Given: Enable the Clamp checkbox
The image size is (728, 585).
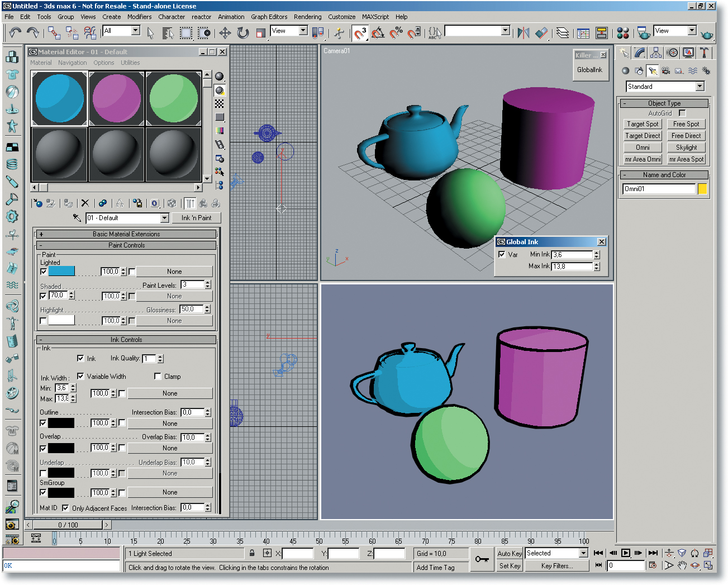Looking at the screenshot, I should tap(158, 377).
